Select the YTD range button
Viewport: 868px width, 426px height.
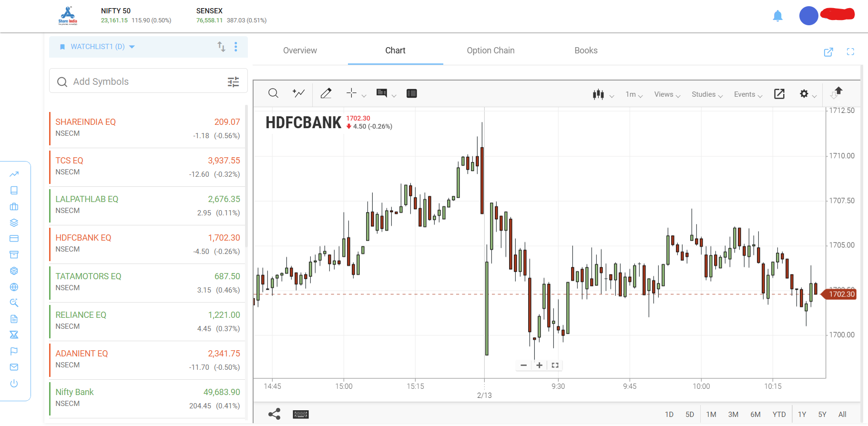pyautogui.click(x=779, y=415)
